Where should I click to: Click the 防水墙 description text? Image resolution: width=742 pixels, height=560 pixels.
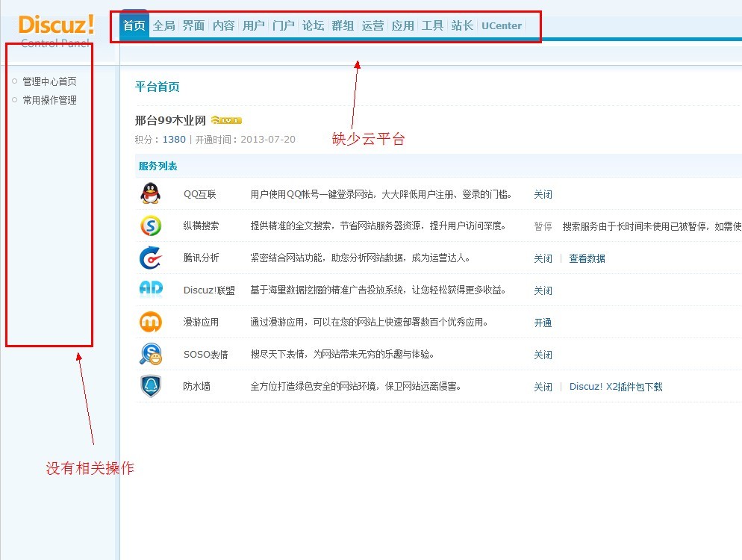pyautogui.click(x=356, y=386)
